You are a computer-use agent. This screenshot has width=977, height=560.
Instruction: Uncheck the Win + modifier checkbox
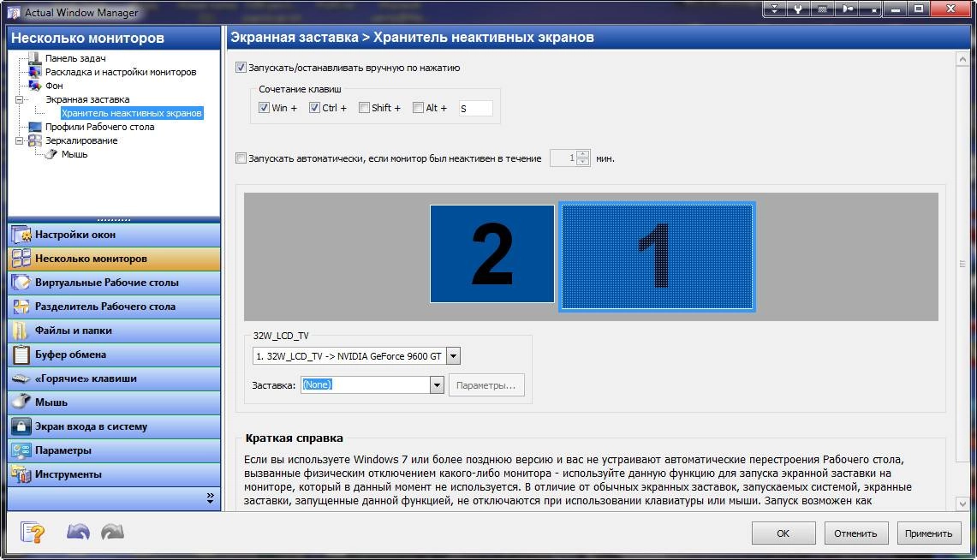pyautogui.click(x=265, y=108)
